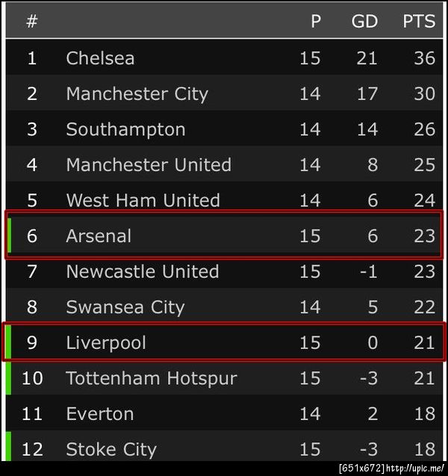Click the Tottenham Hotspur team name
The height and width of the screenshot is (476, 448).
(151, 378)
